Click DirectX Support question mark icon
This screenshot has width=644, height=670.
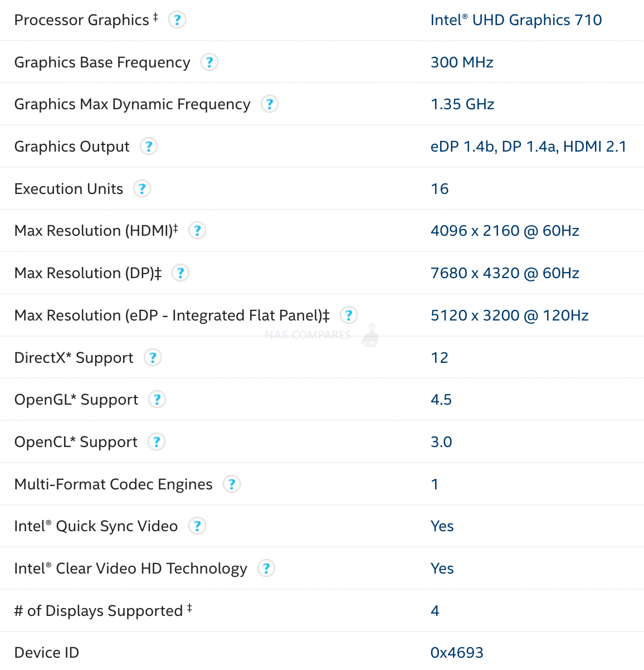pos(153,357)
